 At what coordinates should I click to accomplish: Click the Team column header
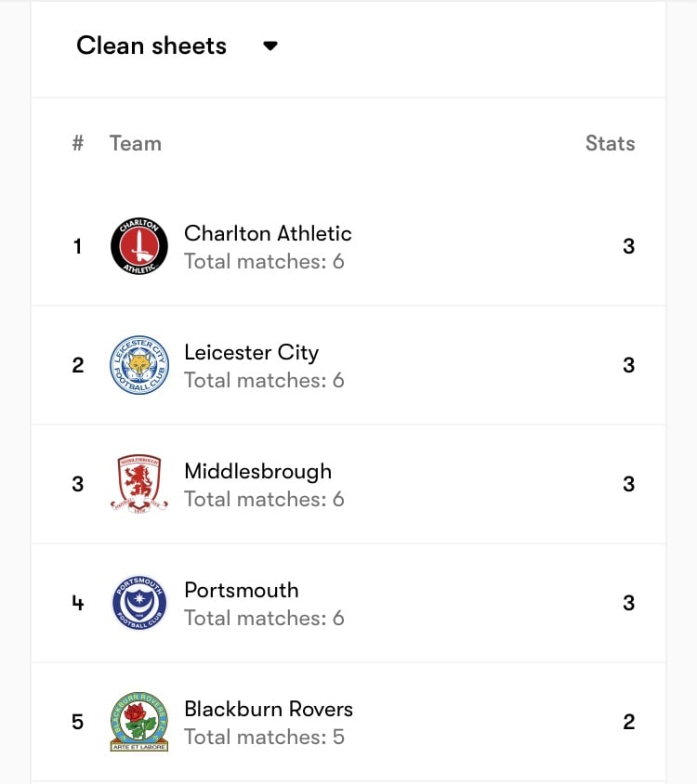(136, 143)
